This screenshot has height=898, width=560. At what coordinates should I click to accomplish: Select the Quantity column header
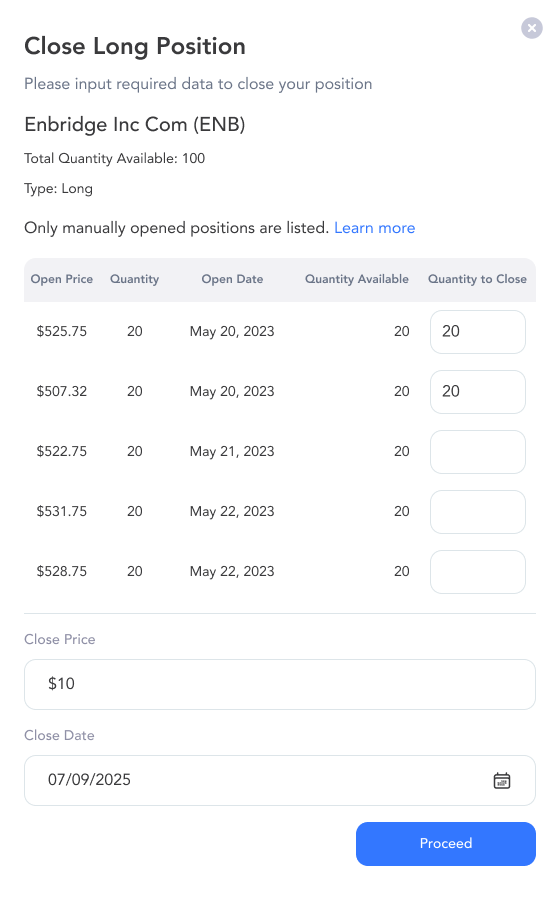tap(135, 279)
